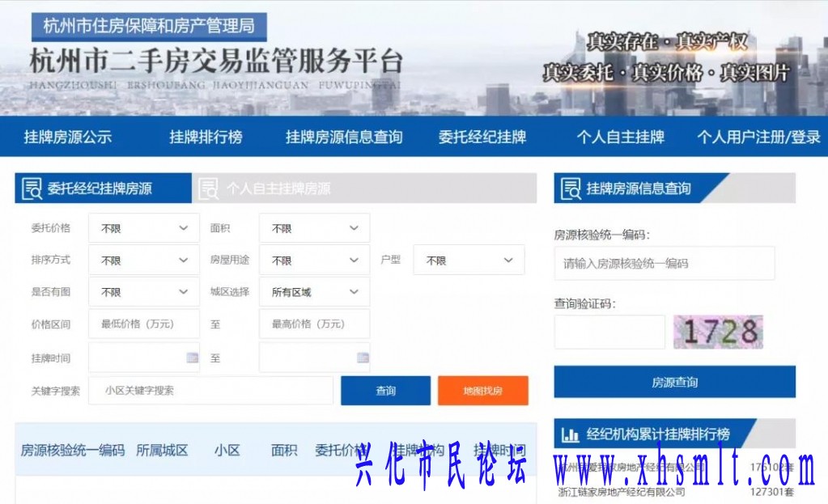Open calendar picker for 挂牌时间 start date
This screenshot has height=504, width=828.
[x=192, y=358]
